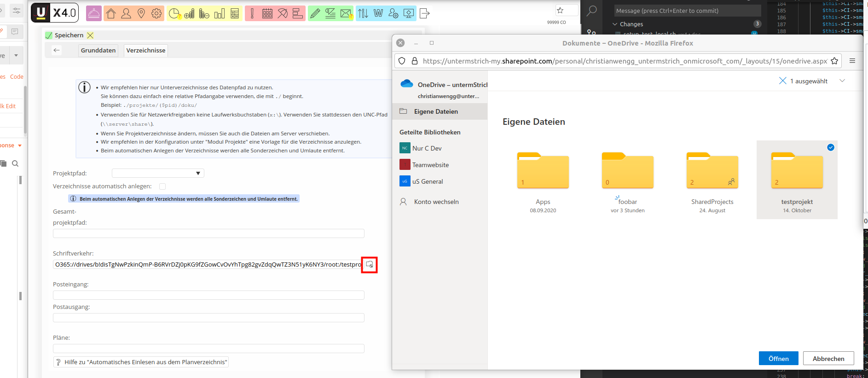Click the location pin icon in the toolbar
Viewport: 868px width, 378px height.
(x=141, y=13)
